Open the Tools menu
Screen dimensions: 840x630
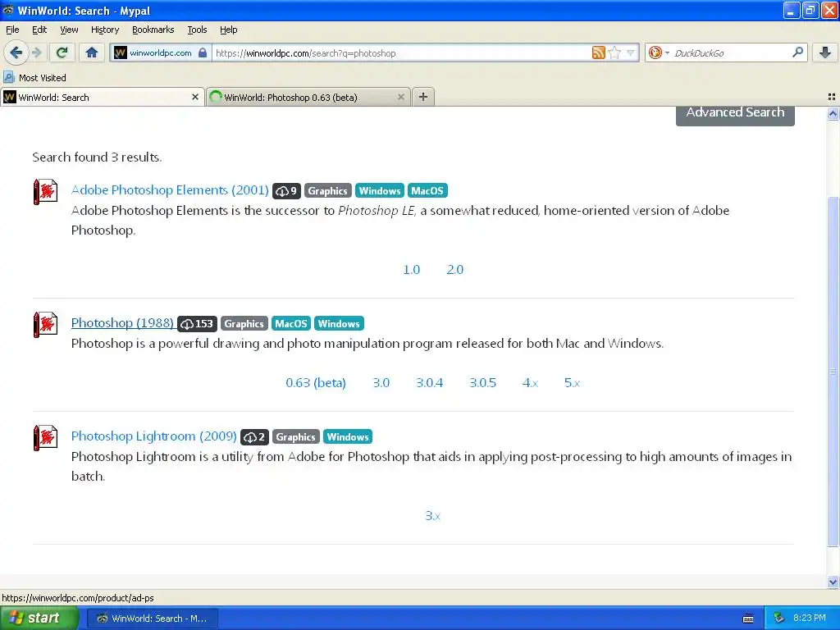pos(197,30)
